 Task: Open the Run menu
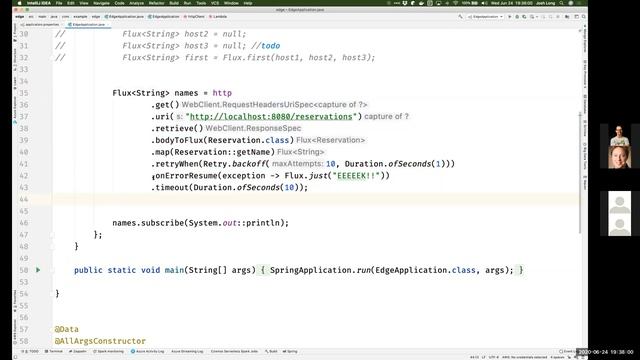pos(187,3)
